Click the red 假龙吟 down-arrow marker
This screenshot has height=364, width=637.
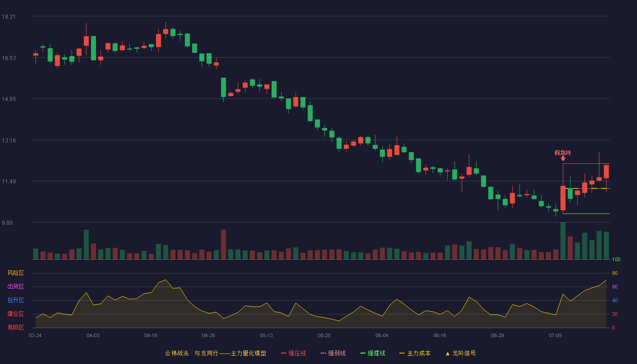coord(563,158)
